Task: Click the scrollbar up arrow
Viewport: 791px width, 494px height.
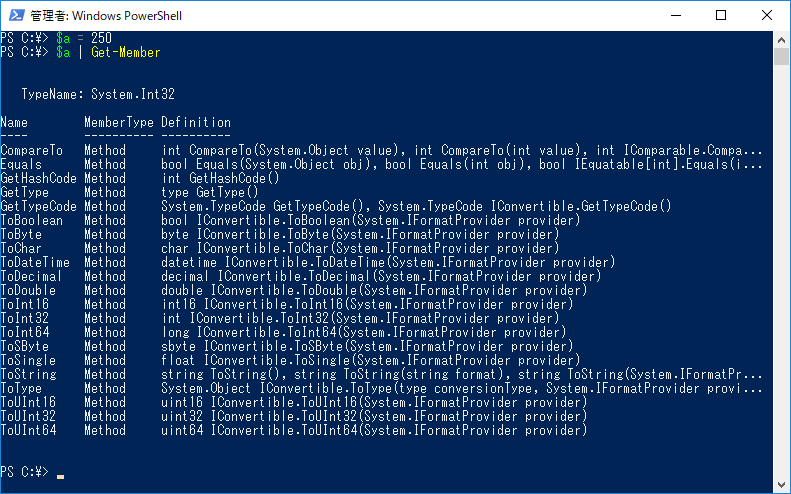Action: point(781,39)
